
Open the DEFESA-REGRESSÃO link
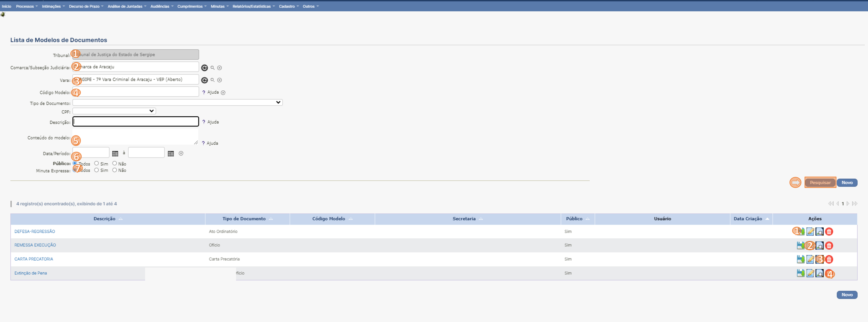35,231
